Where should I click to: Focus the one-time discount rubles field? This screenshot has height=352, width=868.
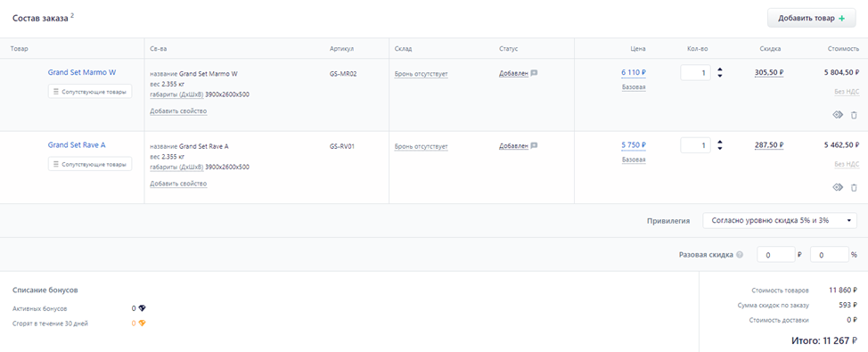click(x=775, y=255)
